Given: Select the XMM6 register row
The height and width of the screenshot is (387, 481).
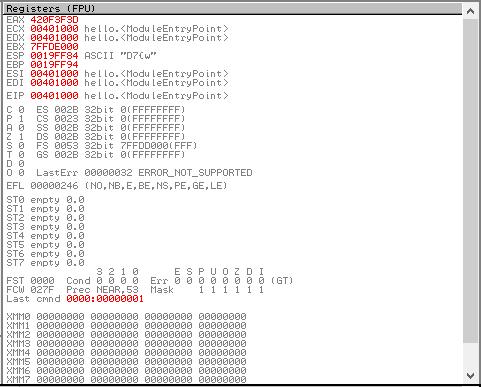Looking at the screenshot, I should click(126, 370).
